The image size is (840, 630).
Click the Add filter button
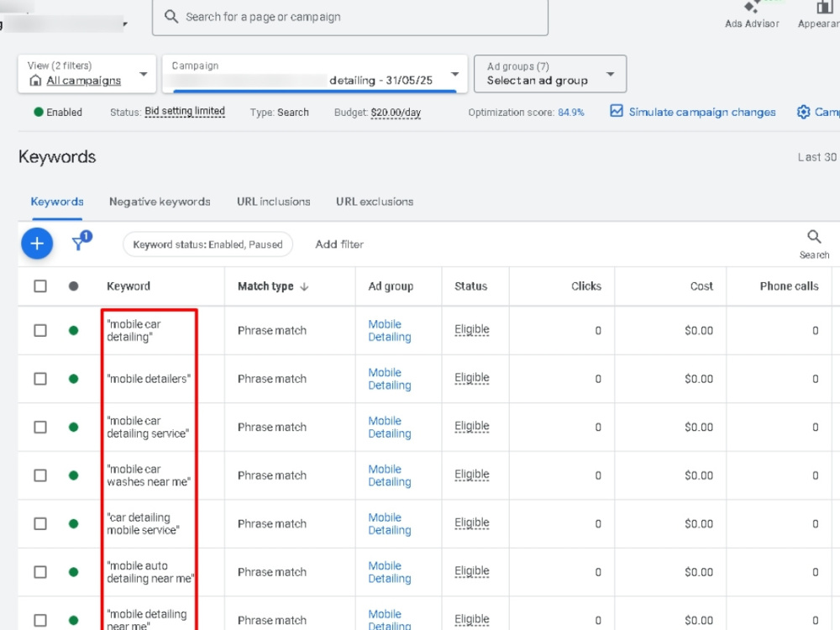pos(339,244)
